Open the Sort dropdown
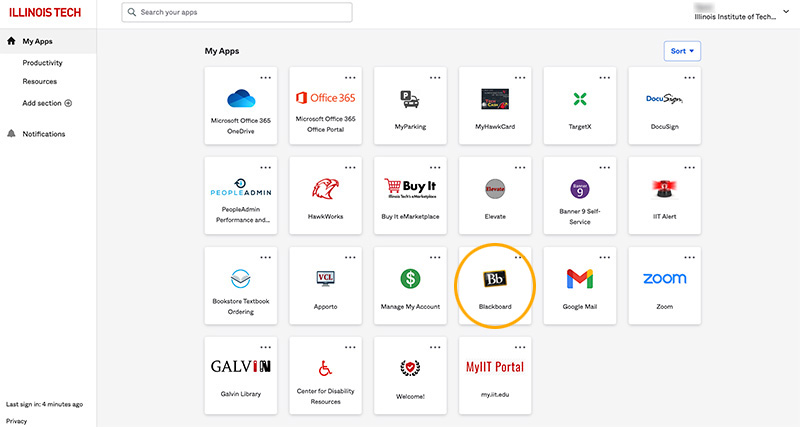 pyautogui.click(x=682, y=51)
